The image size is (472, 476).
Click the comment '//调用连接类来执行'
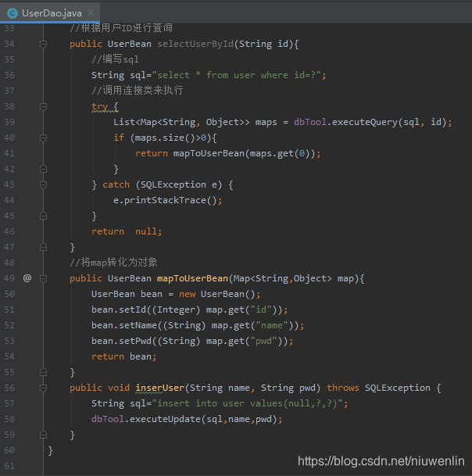(138, 91)
